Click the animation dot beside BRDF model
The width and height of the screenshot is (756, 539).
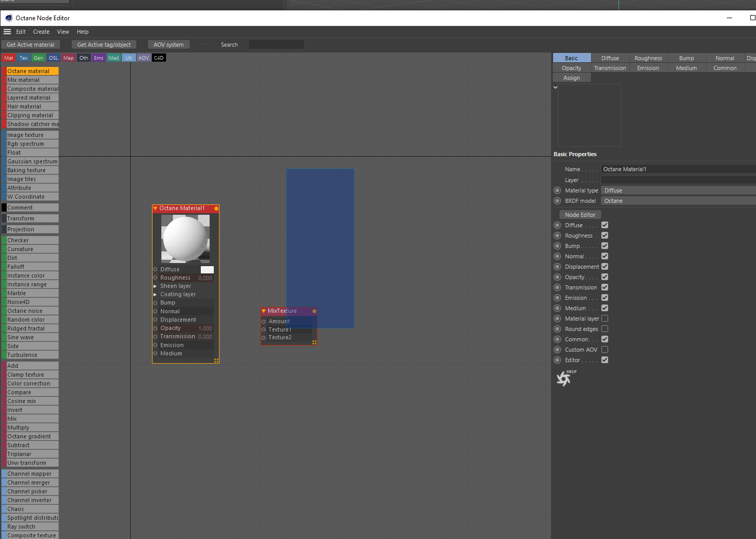pyautogui.click(x=557, y=201)
